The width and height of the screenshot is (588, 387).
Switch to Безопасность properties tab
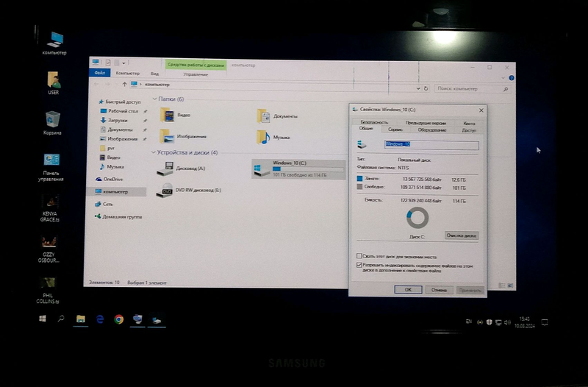pyautogui.click(x=374, y=122)
